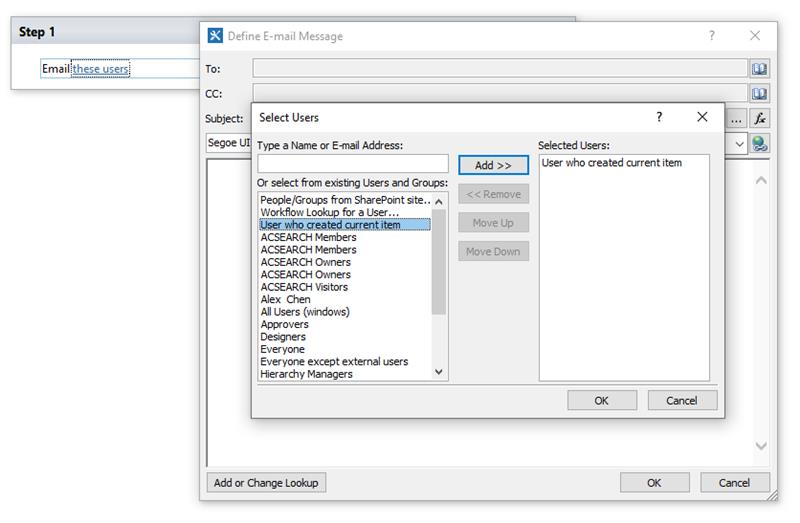This screenshot has width=800, height=523.
Task: Select 'All Users (windows)' entry
Action: (345, 312)
